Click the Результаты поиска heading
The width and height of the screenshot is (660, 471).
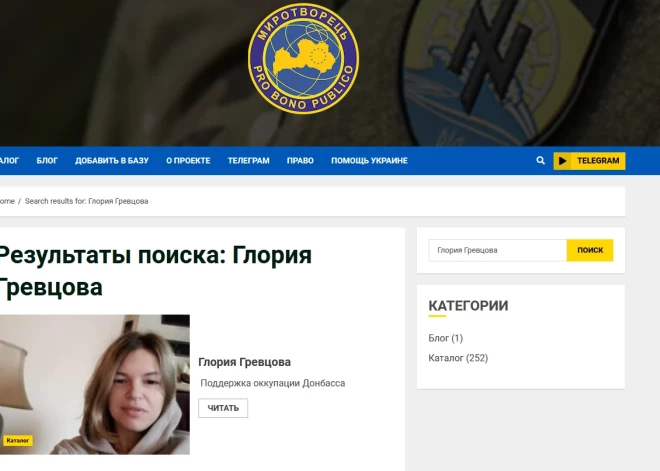click(x=155, y=271)
